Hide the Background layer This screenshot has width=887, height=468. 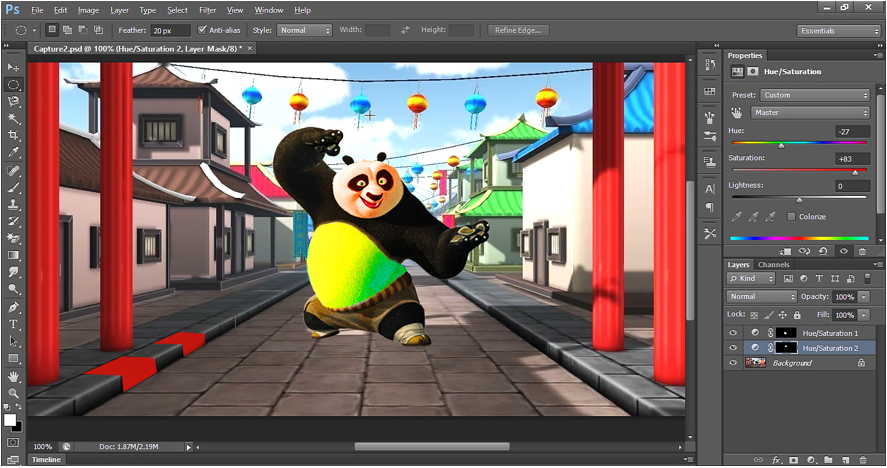[733, 363]
